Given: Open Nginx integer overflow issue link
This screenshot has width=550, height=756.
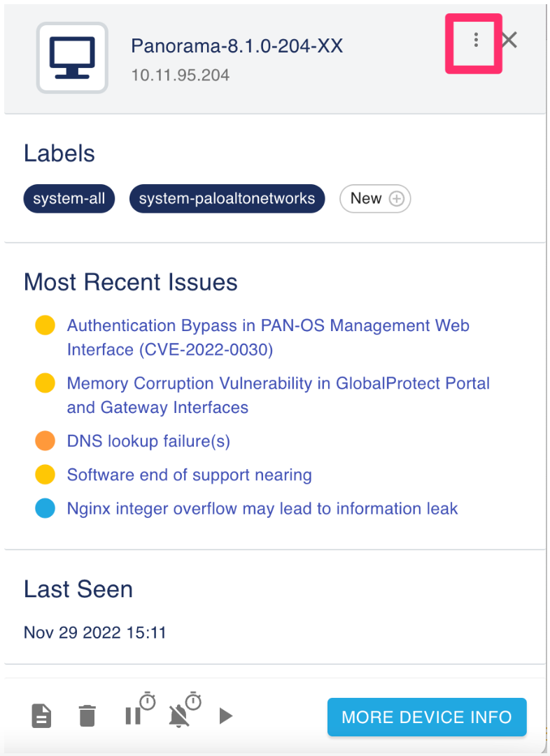Looking at the screenshot, I should click(262, 508).
